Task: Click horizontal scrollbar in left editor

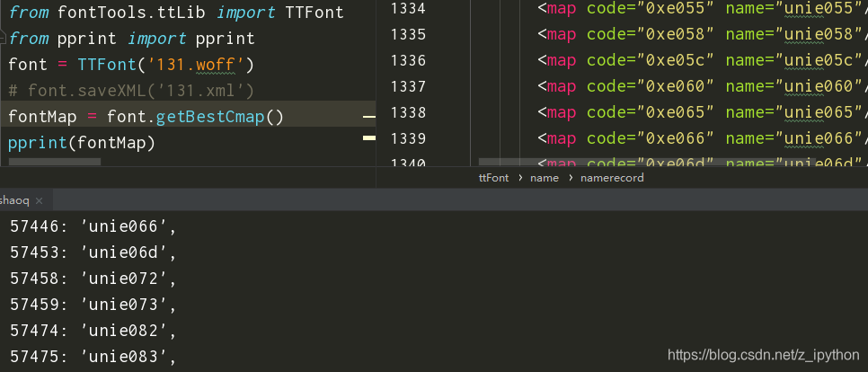Action: (55, 162)
